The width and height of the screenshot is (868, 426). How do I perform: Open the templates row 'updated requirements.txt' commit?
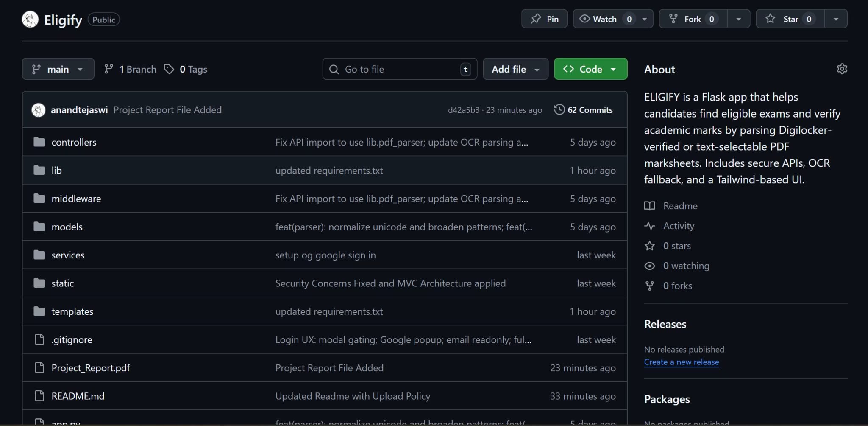(329, 312)
